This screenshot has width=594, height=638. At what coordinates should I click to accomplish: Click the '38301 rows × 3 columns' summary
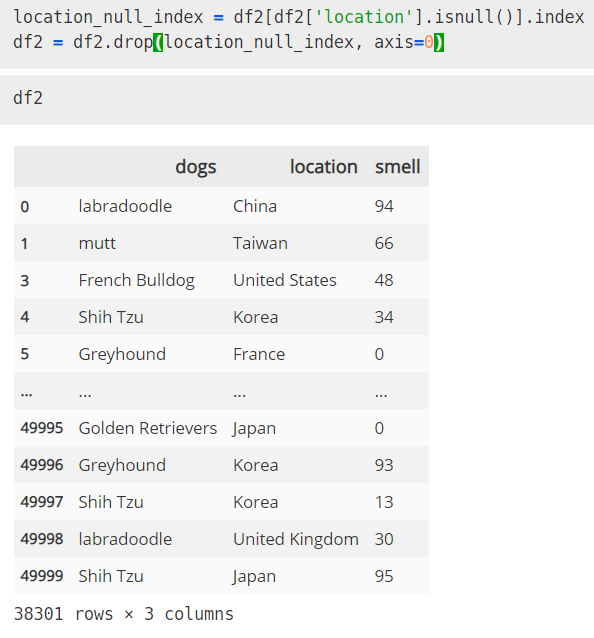(x=124, y=614)
